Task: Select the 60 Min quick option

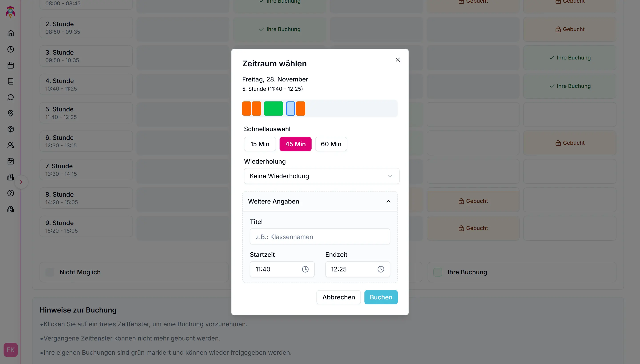Action: [331, 144]
